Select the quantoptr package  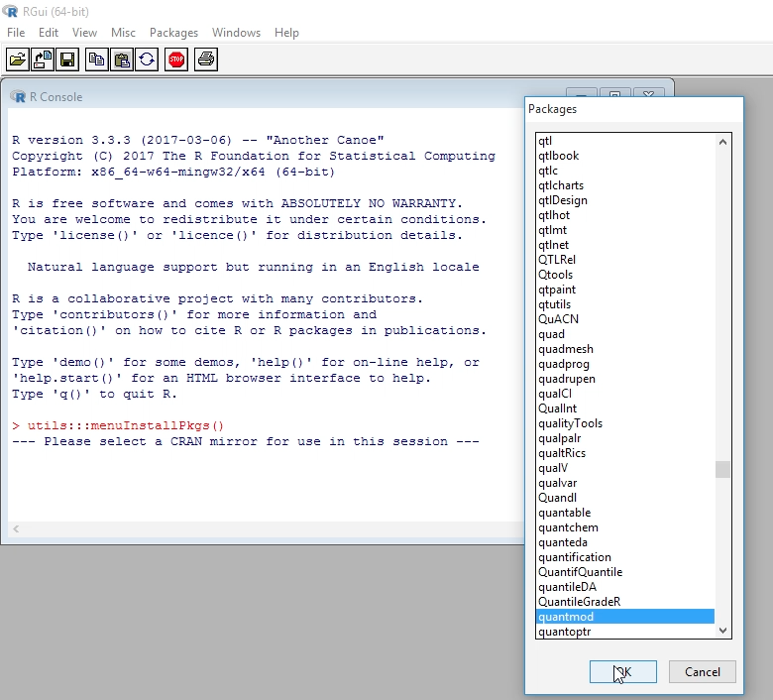coord(624,632)
